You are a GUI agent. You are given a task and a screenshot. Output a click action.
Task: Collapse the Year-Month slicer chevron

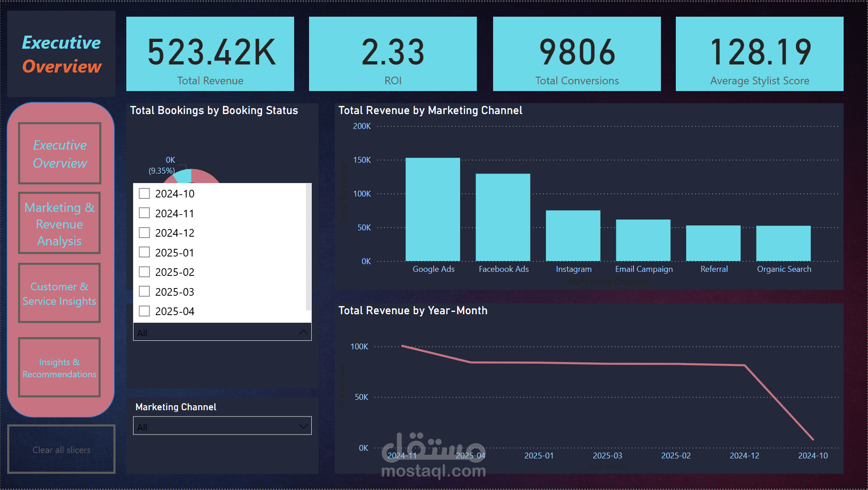coord(303,333)
